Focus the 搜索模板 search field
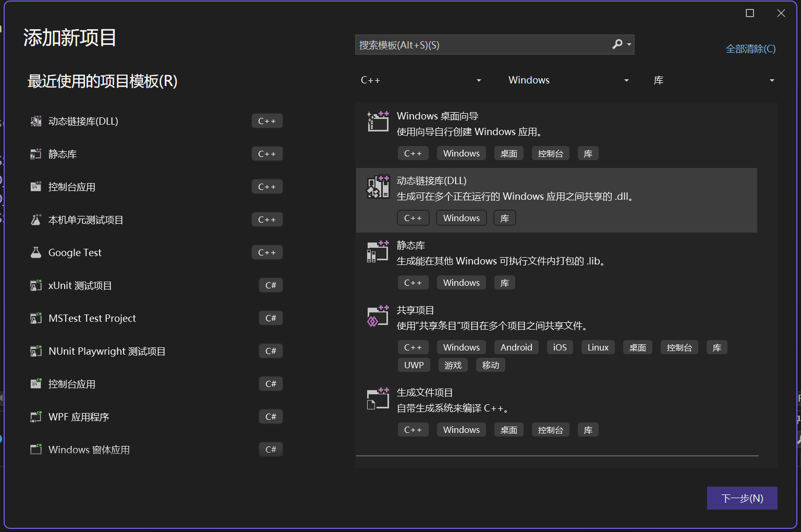The image size is (801, 532). [x=482, y=45]
